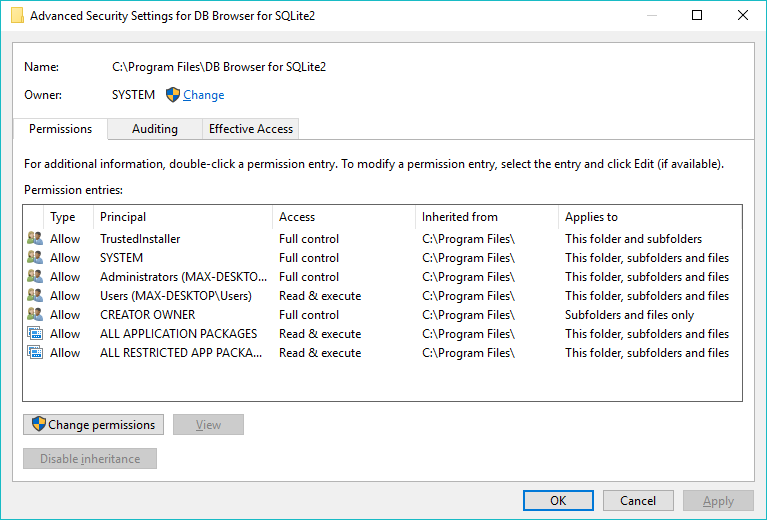Click 'Subfolders and files only' cell
Viewport: 767px width, 520px height.
click(630, 315)
